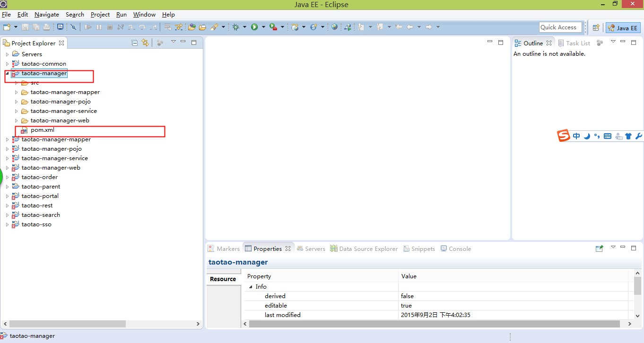Click the Quick Access search field
The height and width of the screenshot is (343, 644).
tap(560, 27)
